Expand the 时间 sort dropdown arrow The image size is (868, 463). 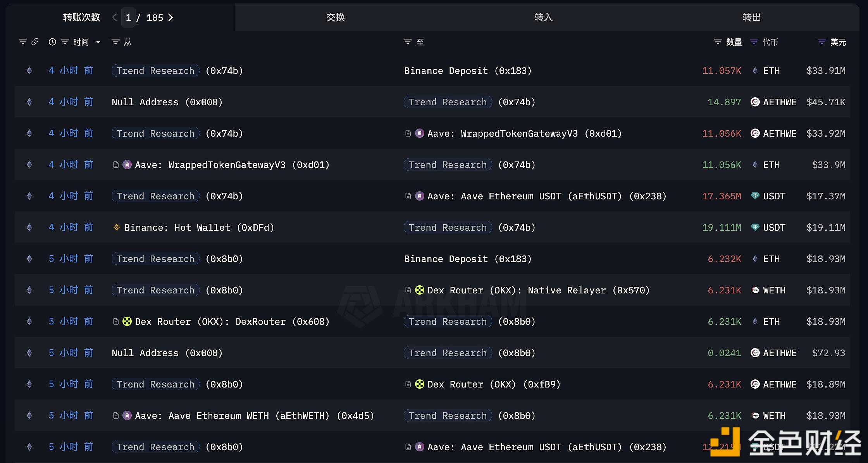[x=98, y=42]
